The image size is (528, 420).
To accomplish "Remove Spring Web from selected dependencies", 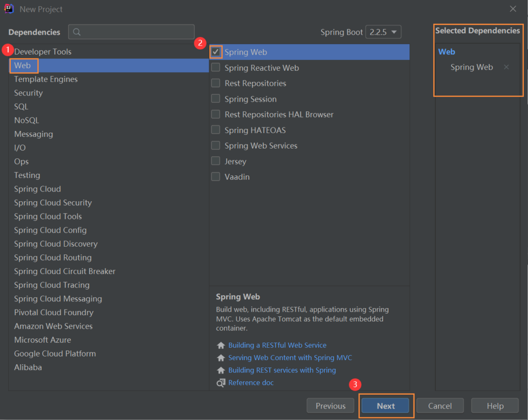I will click(506, 67).
